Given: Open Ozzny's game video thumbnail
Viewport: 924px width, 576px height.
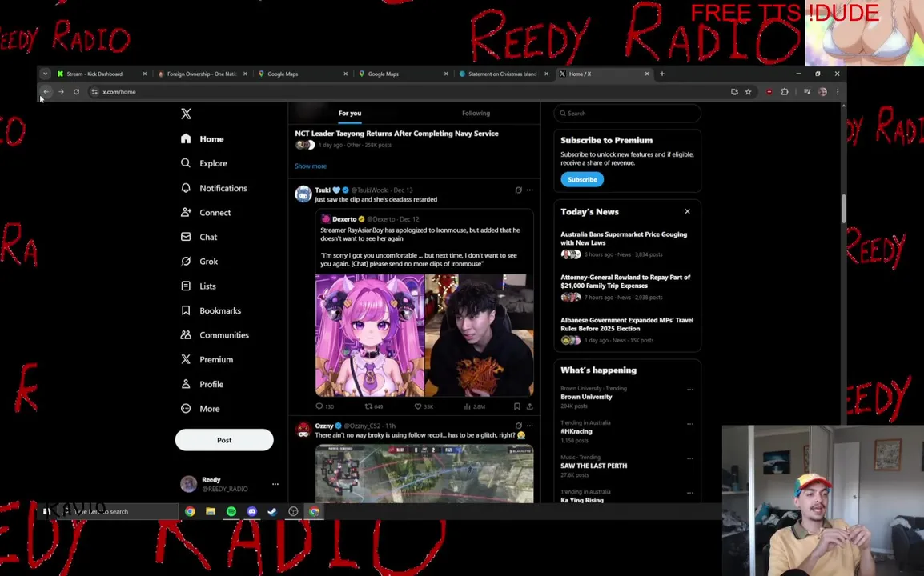Looking at the screenshot, I should [424, 474].
